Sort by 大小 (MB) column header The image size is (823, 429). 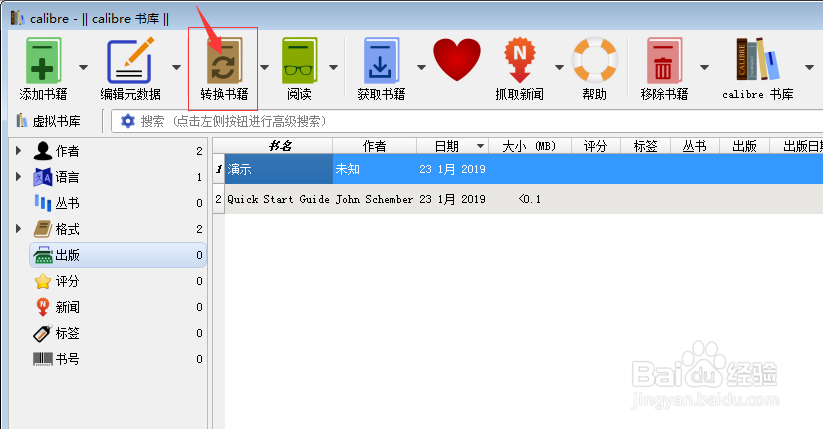[x=529, y=146]
